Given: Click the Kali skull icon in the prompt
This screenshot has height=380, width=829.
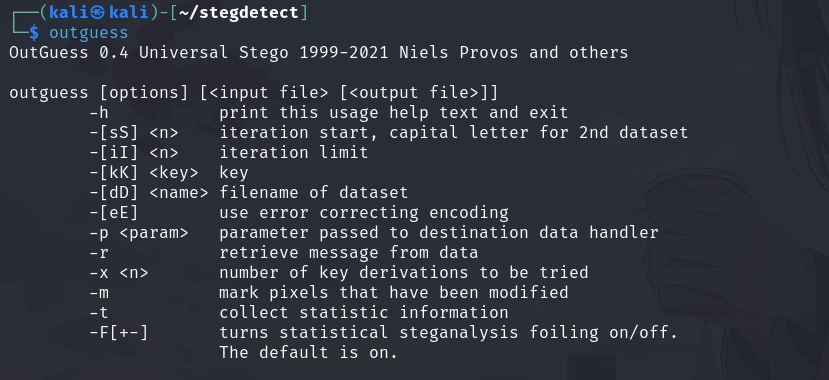Looking at the screenshot, I should (98, 13).
